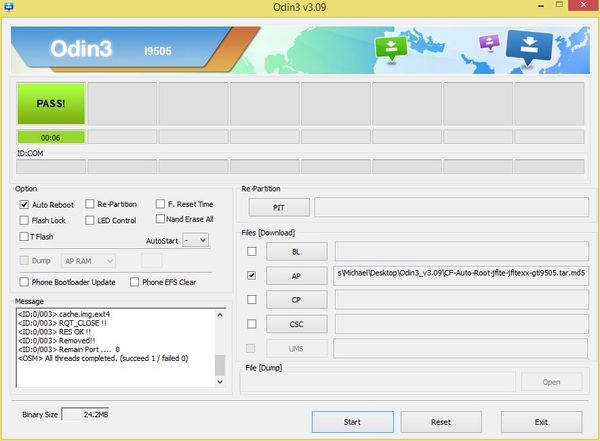Uncheck the AP file checkbox
The height and width of the screenshot is (441, 600).
click(252, 275)
